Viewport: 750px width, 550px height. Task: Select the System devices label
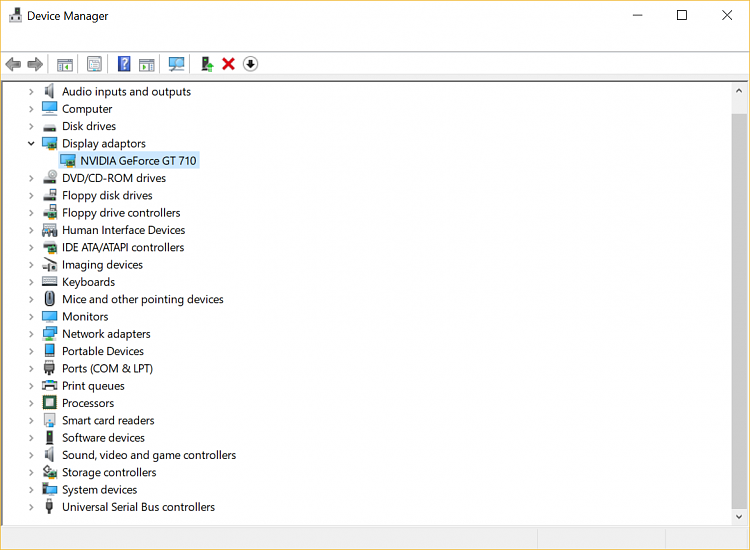click(99, 490)
